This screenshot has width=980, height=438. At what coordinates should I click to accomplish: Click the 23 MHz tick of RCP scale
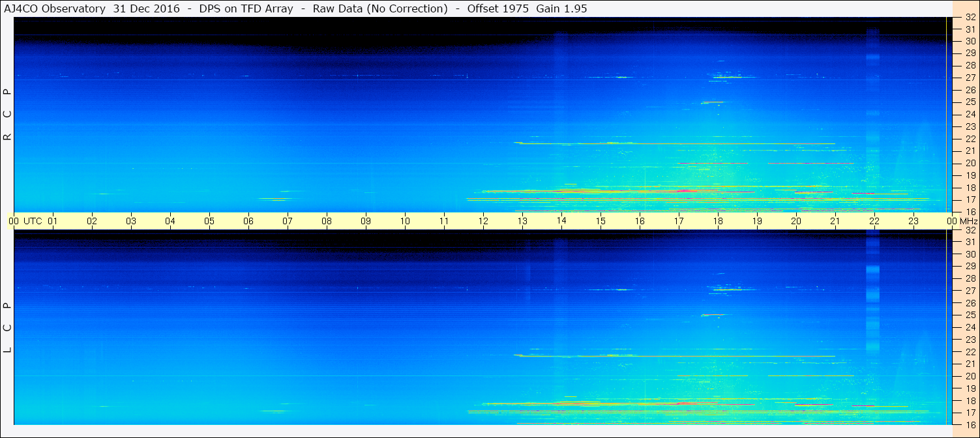click(970, 126)
